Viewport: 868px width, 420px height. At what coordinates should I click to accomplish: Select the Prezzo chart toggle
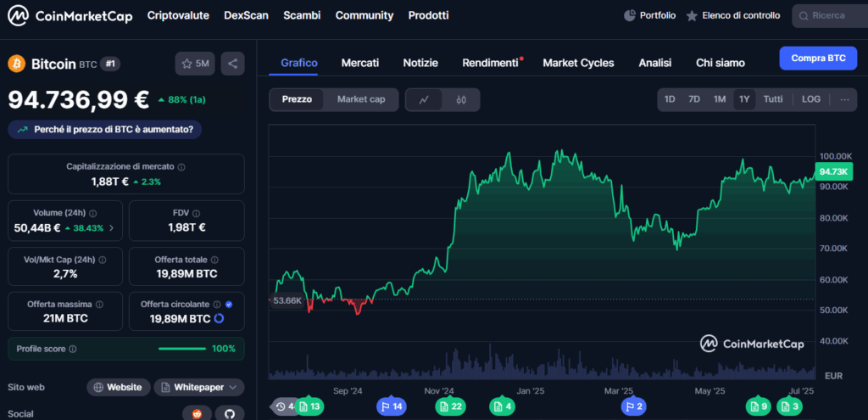pyautogui.click(x=297, y=100)
